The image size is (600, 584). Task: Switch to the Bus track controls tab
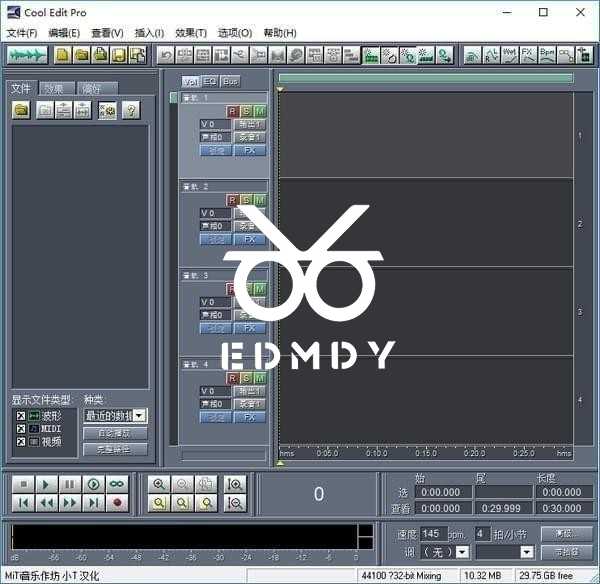[x=230, y=81]
